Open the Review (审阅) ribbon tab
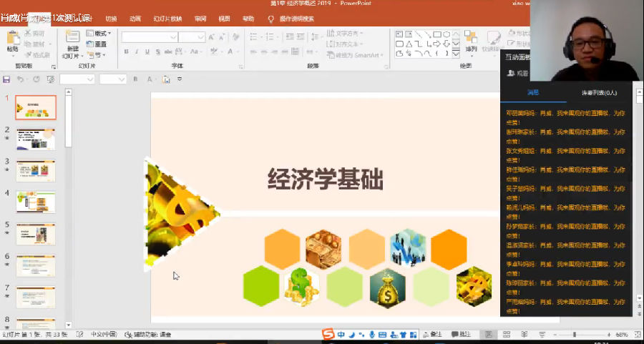The image size is (644, 344). tap(200, 19)
